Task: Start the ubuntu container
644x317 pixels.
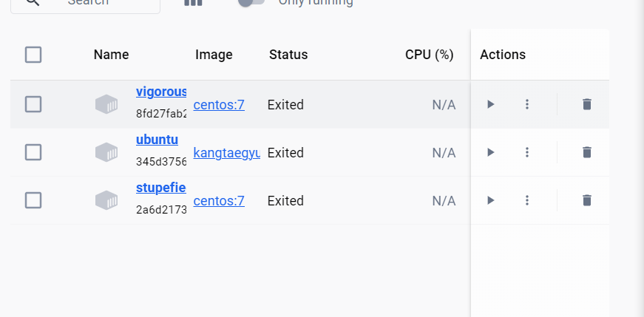Action: (490, 152)
